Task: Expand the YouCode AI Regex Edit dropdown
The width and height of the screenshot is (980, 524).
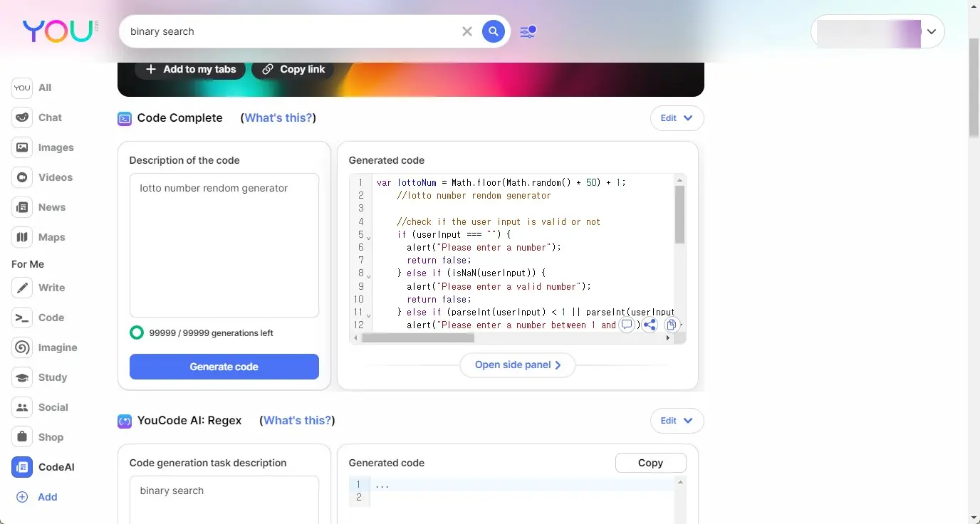Action: pos(677,421)
